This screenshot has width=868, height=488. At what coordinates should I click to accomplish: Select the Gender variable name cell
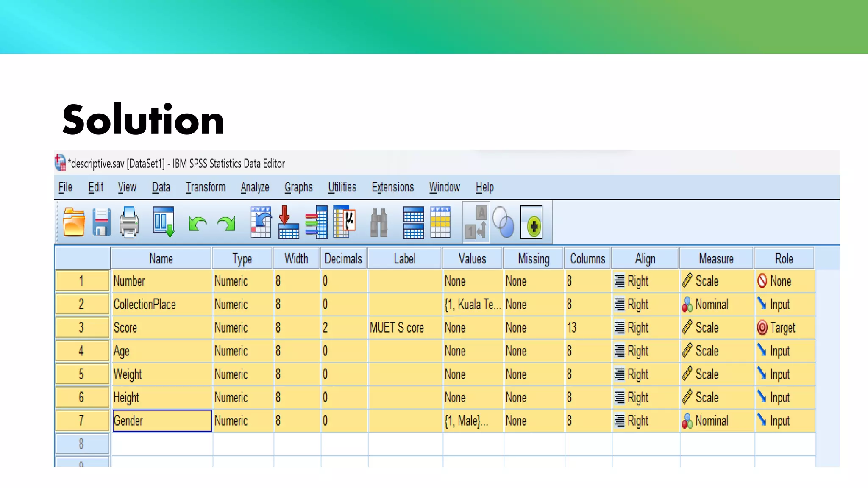coord(162,421)
